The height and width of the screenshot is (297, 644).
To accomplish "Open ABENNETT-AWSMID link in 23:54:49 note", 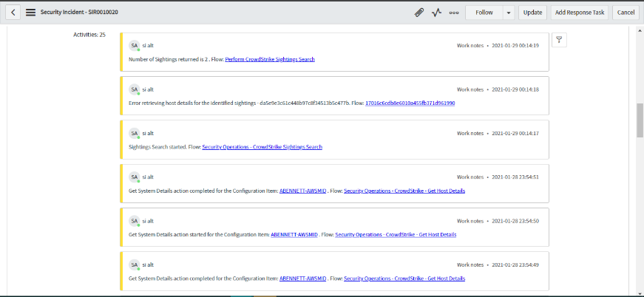I will [302, 279].
